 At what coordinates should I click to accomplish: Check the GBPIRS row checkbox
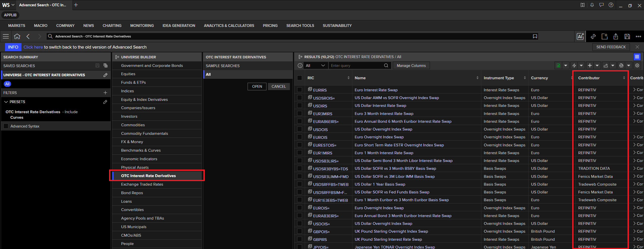coord(299,239)
